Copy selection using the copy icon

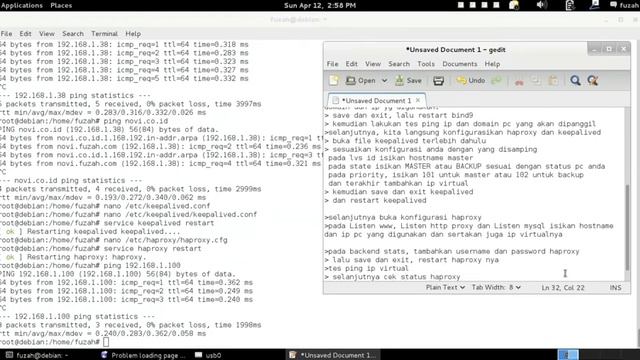tap(536, 81)
